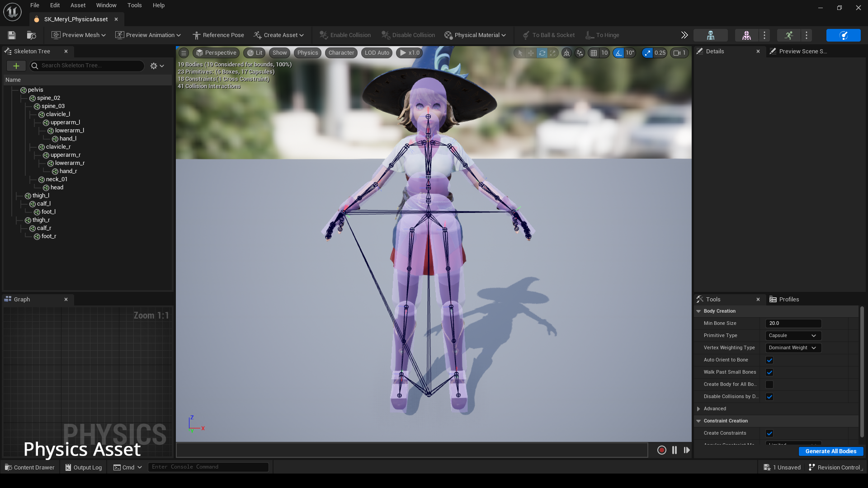This screenshot has height=488, width=868.
Task: Show hidden toolbar items with the double chevron
Action: coord(684,35)
